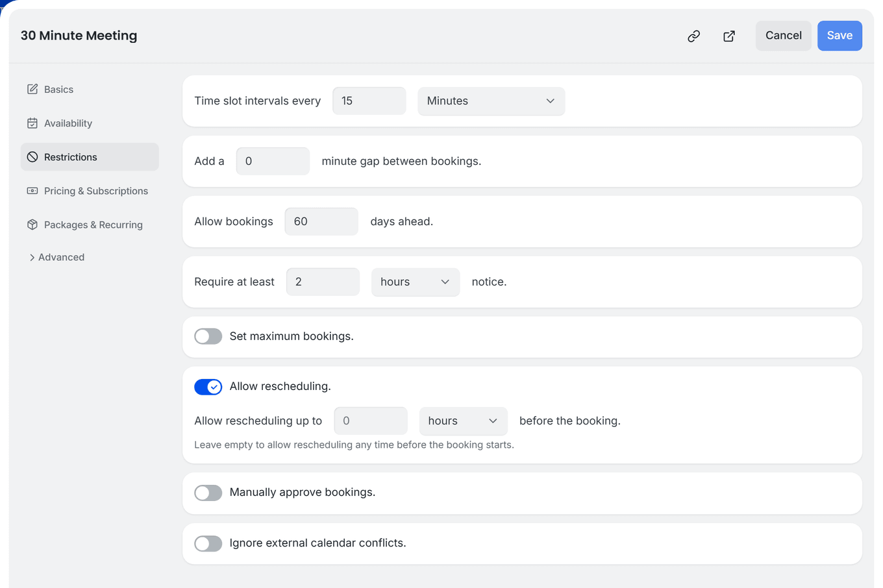Viewport: 883px width, 588px height.
Task: Enable Set maximum bookings toggle
Action: click(x=208, y=336)
